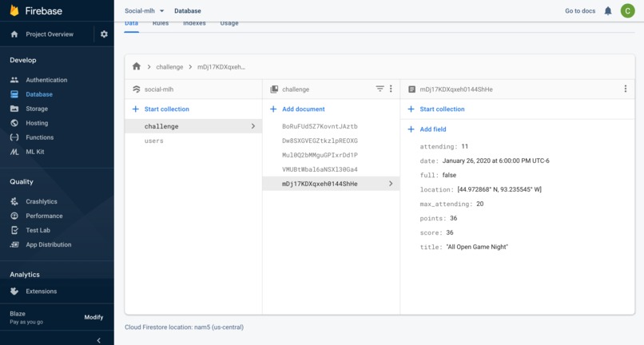This screenshot has height=345, width=644.
Task: Open the document panel three-dot menu
Action: (x=626, y=89)
